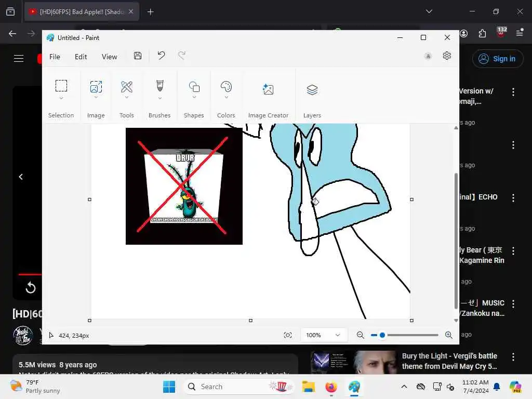Replay the YouTube video
This screenshot has width=532, height=399.
tap(31, 288)
